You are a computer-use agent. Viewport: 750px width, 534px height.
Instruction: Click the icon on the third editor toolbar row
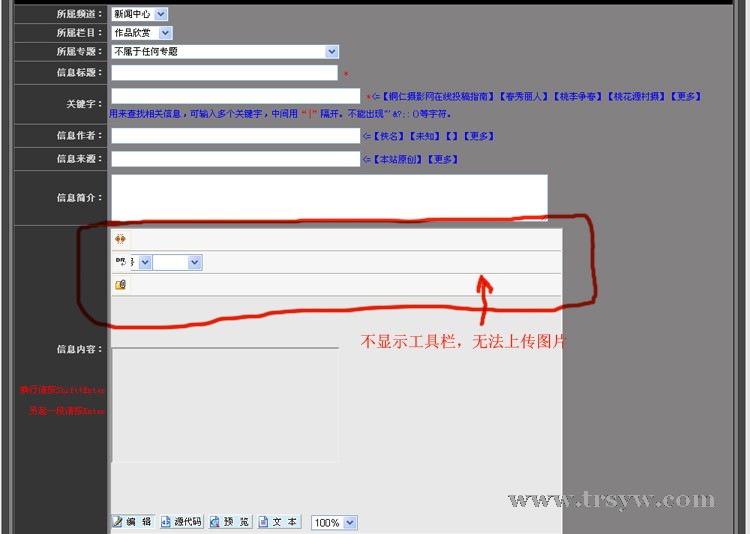pos(120,285)
